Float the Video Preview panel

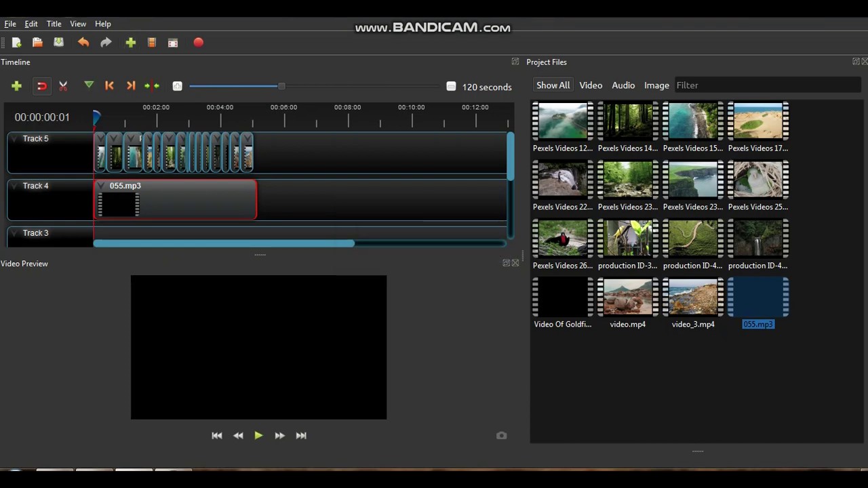(506, 263)
